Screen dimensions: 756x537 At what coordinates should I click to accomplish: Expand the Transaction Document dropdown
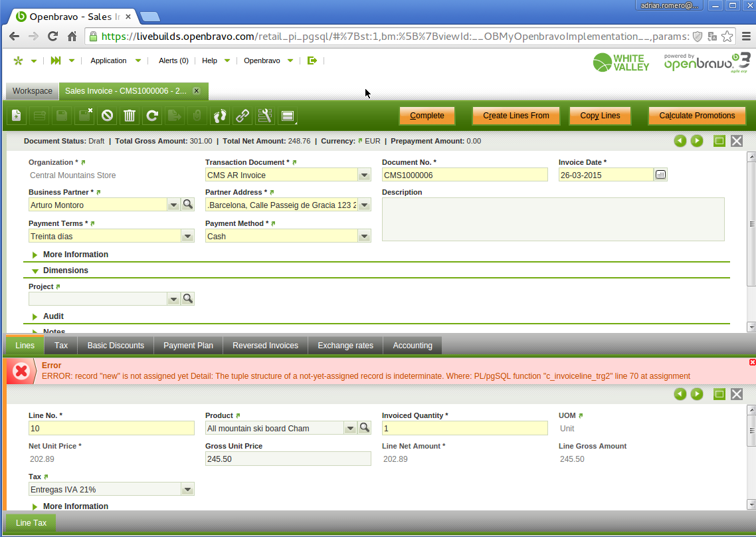pyautogui.click(x=364, y=175)
